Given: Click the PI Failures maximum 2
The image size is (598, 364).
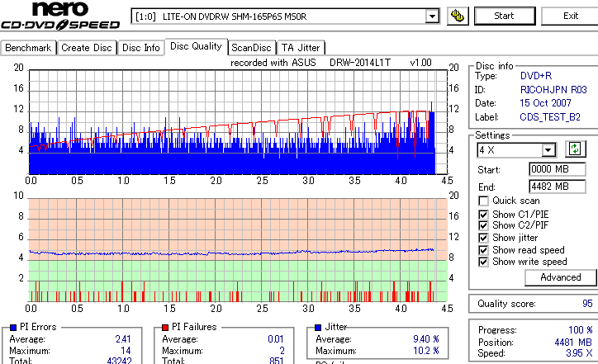Looking at the screenshot, I should point(282,351).
